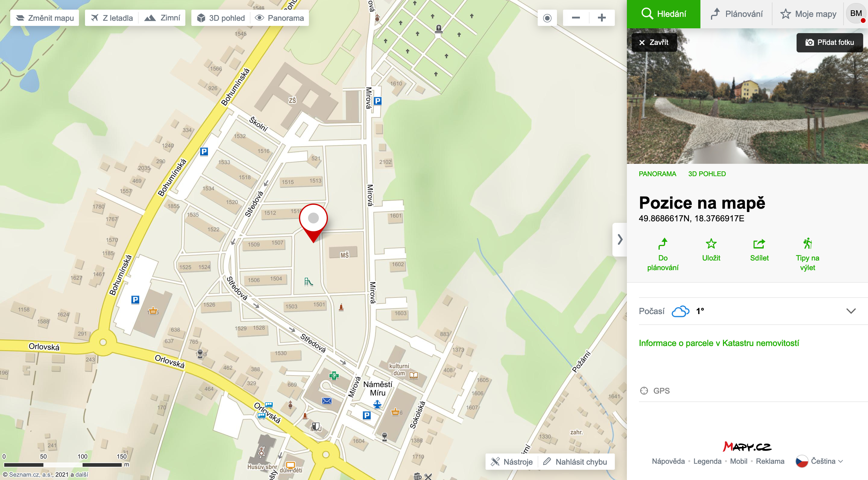This screenshot has width=868, height=480.
Task: Collapse the side panel with the arrow
Action: tap(620, 239)
